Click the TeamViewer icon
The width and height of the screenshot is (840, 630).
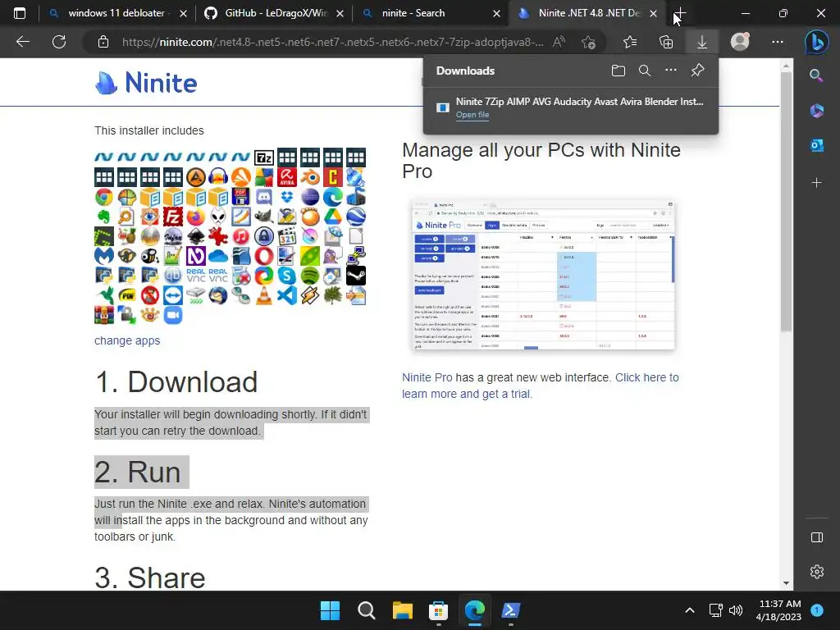click(x=173, y=295)
